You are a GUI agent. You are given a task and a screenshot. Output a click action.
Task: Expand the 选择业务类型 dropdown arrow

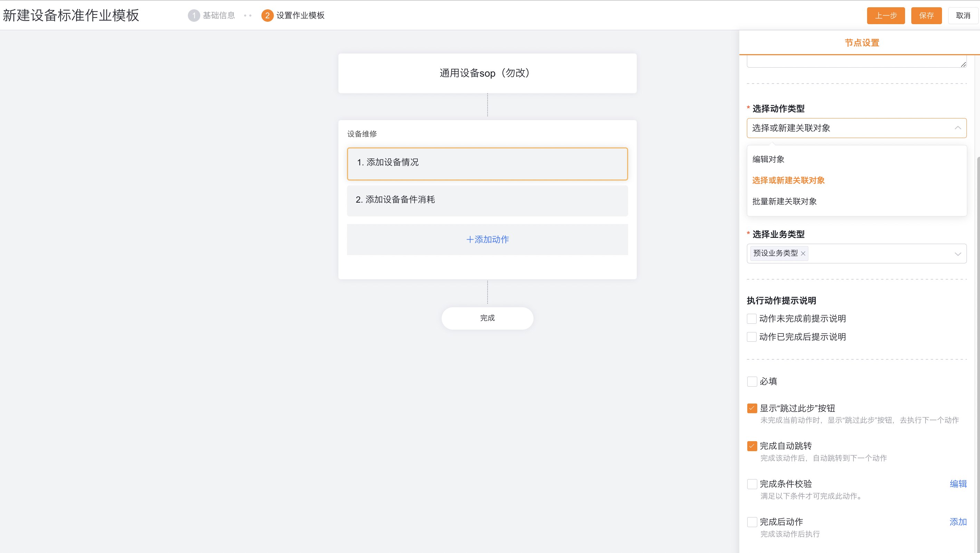(958, 254)
